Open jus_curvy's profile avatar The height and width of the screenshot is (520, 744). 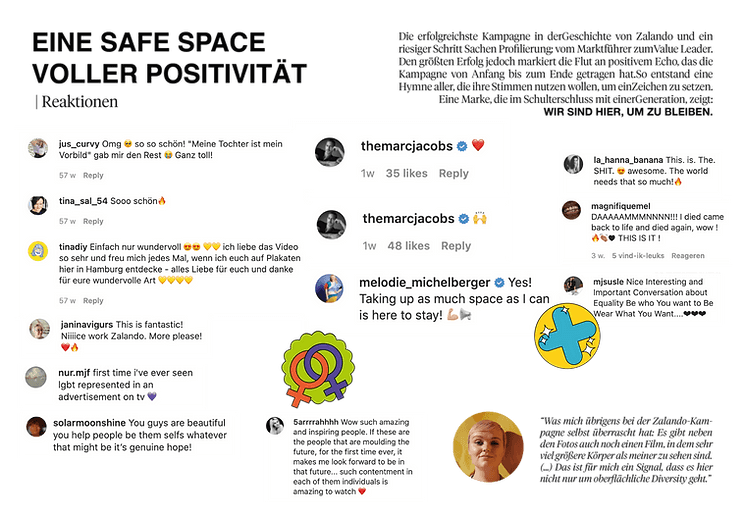pos(38,148)
